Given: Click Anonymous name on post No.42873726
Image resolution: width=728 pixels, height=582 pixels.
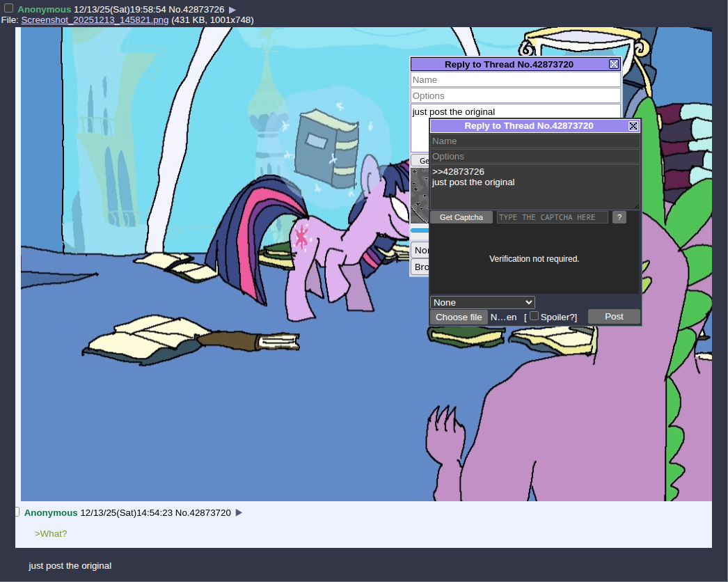Looking at the screenshot, I should [x=44, y=10].
